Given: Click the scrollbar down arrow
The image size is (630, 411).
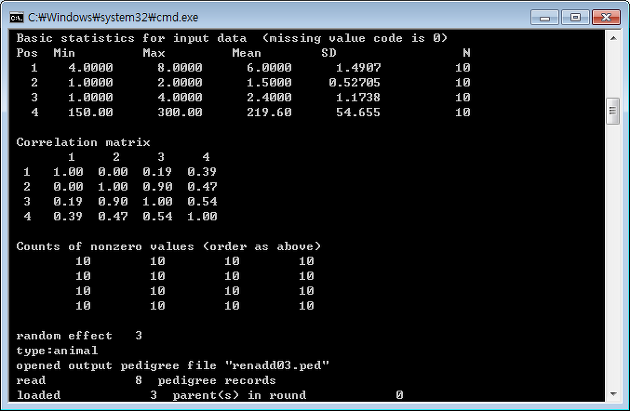Looking at the screenshot, I should (x=613, y=394).
